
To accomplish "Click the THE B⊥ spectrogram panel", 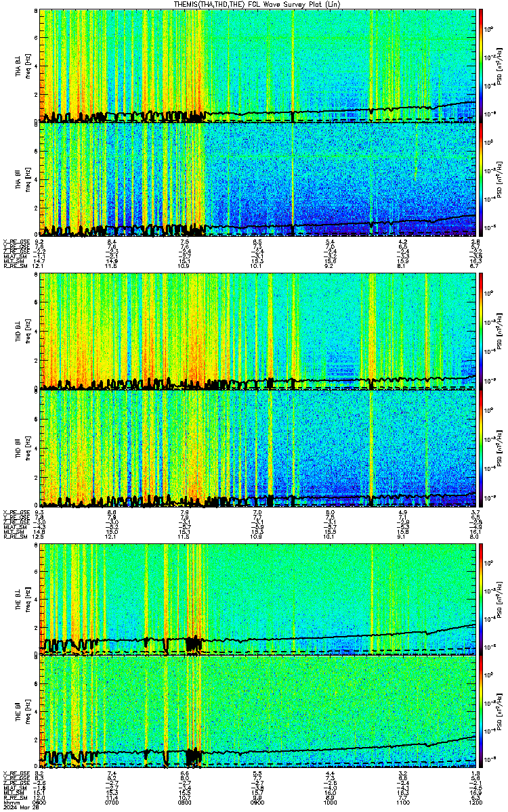I will [258, 600].
